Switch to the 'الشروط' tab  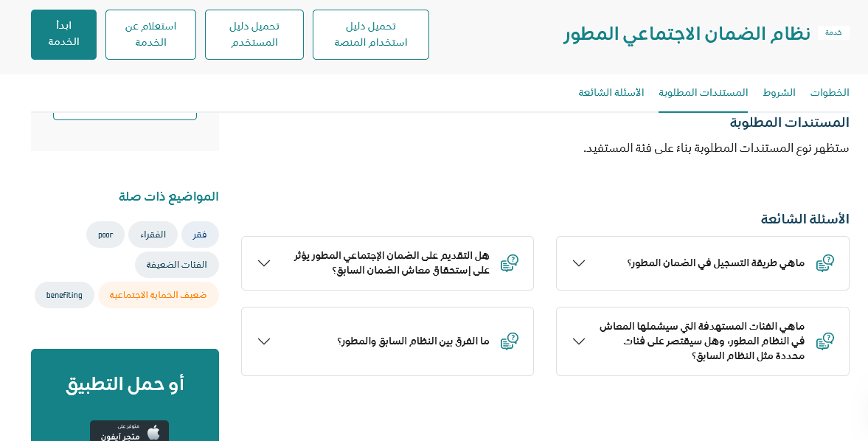(x=779, y=93)
